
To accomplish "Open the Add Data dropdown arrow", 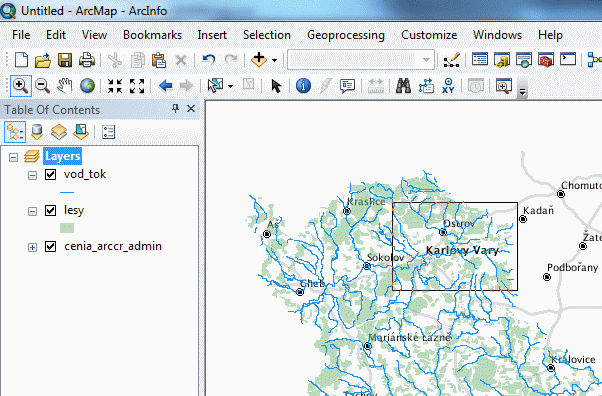I will click(274, 60).
